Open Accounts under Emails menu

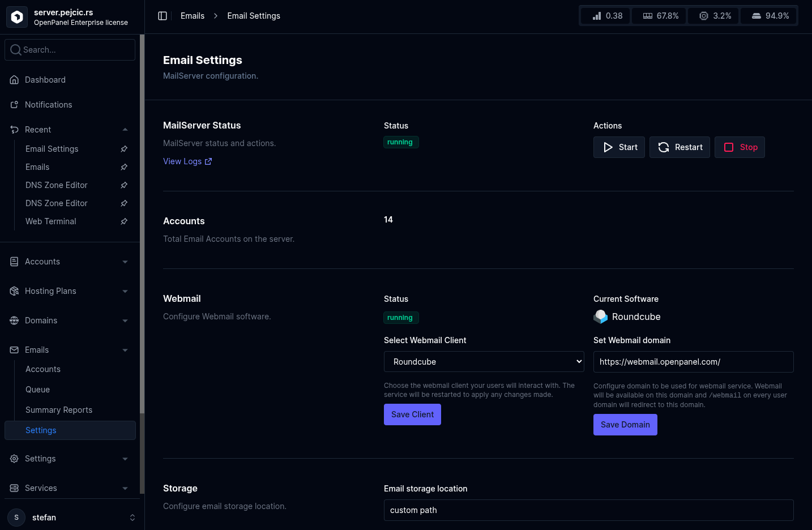click(x=43, y=369)
